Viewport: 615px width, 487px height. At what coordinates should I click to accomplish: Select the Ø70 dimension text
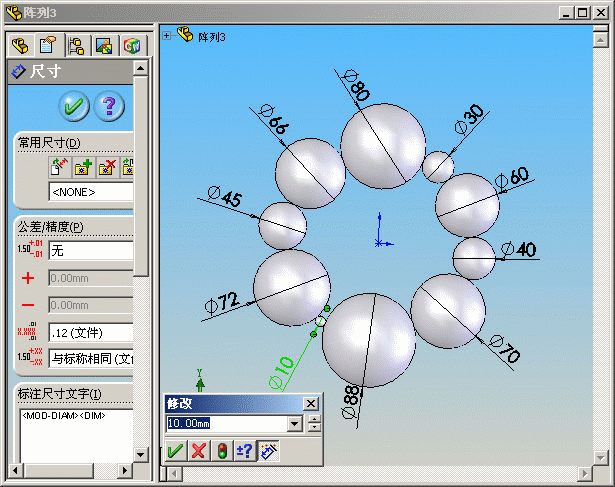pos(506,349)
